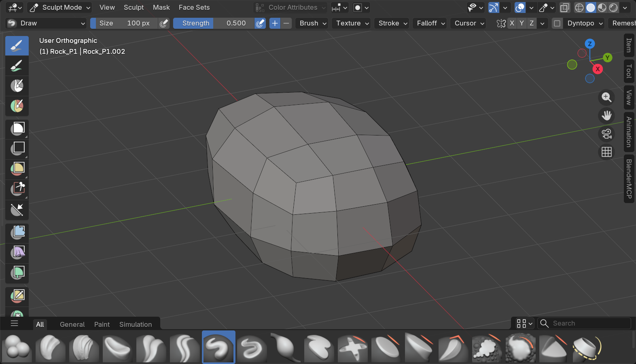Toggle Strength pen pressure sensitivity
The width and height of the screenshot is (636, 364).
(260, 23)
